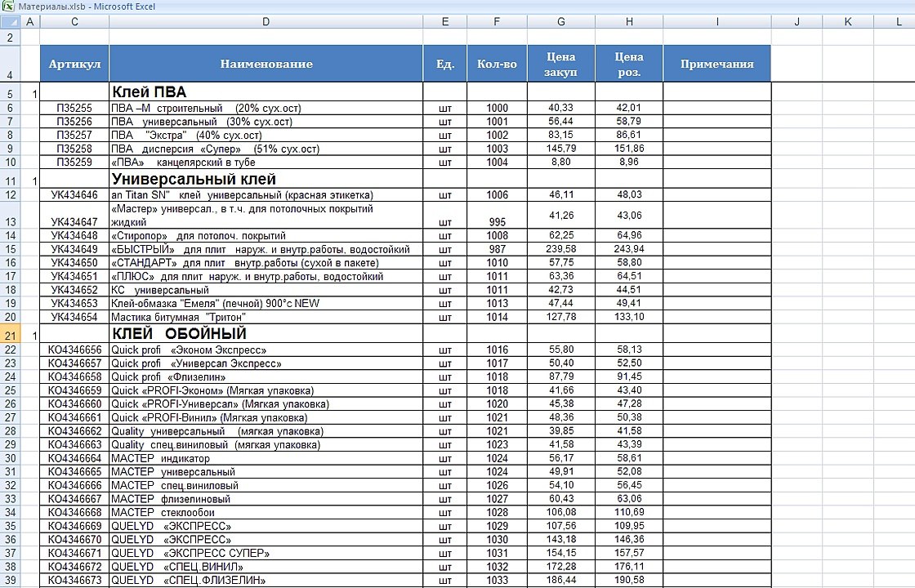Click price cell 127,78
Screen dimensions: 915x588
[x=560, y=317]
